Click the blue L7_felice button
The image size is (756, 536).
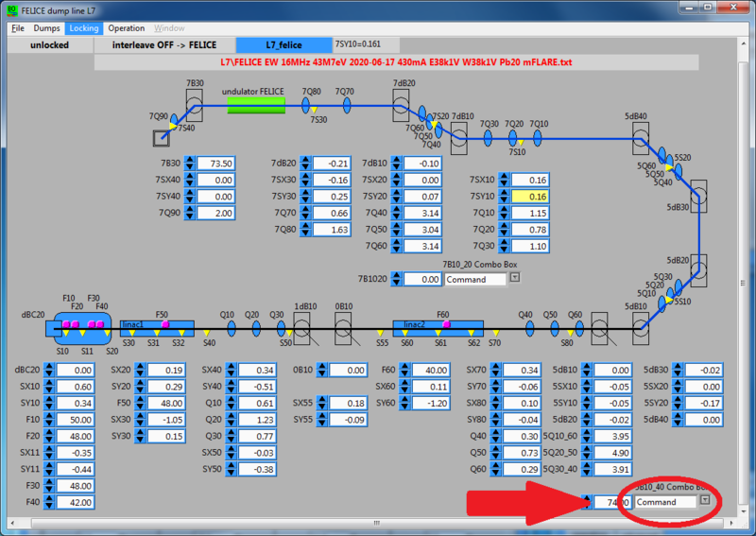[283, 44]
